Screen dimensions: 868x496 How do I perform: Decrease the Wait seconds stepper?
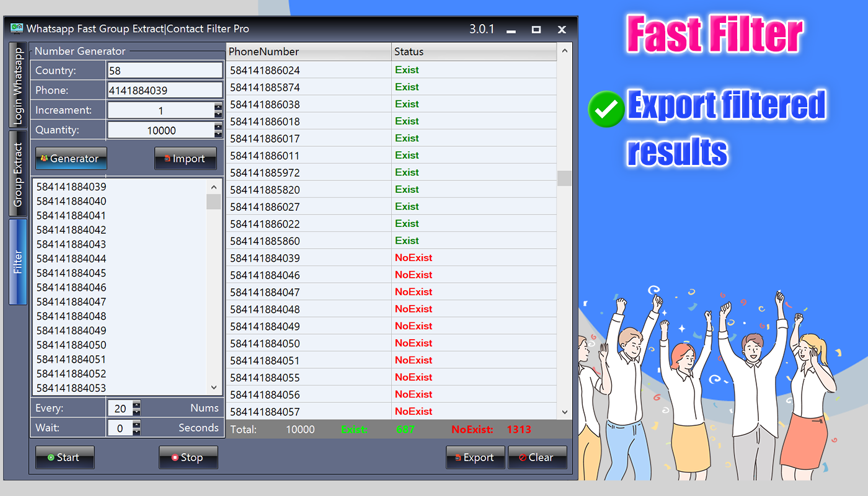tap(137, 432)
